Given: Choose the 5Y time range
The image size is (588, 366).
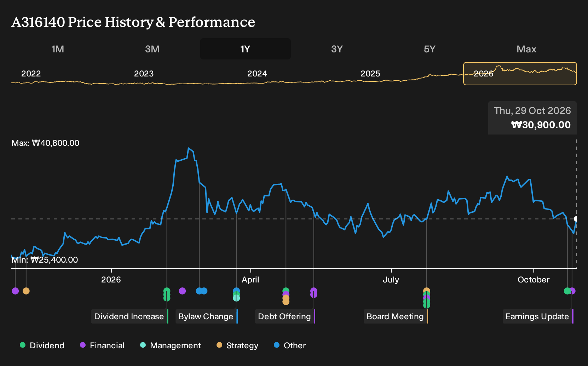Looking at the screenshot, I should (430, 49).
